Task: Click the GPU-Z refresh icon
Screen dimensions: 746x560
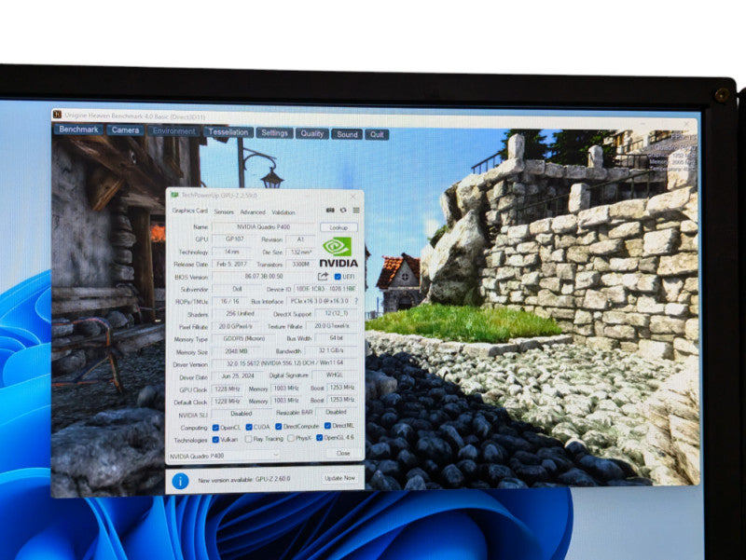Action: coord(343,211)
